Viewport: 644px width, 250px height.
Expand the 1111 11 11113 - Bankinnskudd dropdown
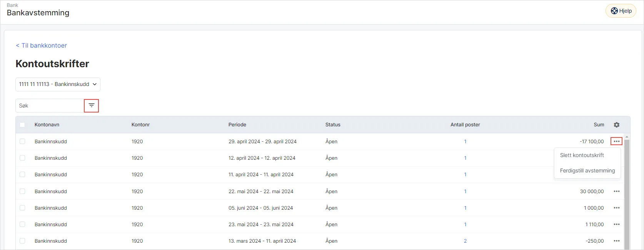pyautogui.click(x=58, y=84)
